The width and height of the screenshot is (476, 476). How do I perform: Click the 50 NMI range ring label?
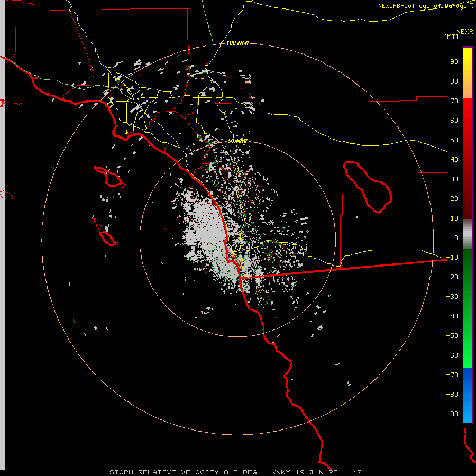(237, 141)
